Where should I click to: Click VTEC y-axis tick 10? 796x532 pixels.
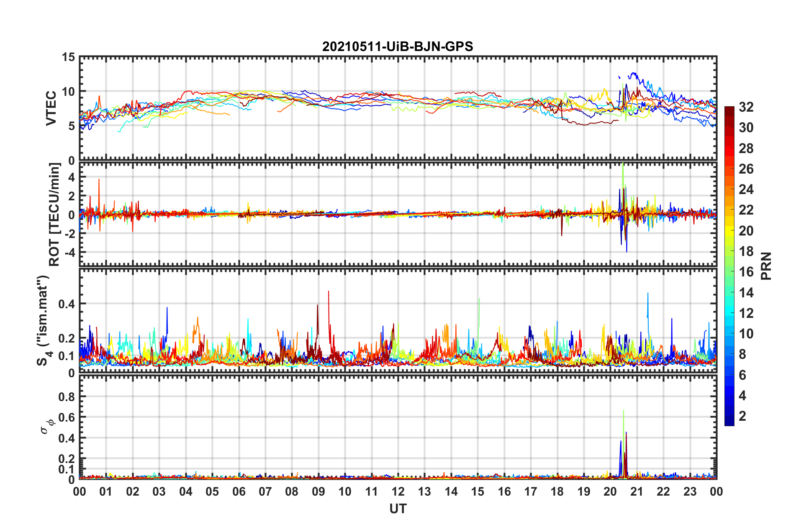point(68,92)
